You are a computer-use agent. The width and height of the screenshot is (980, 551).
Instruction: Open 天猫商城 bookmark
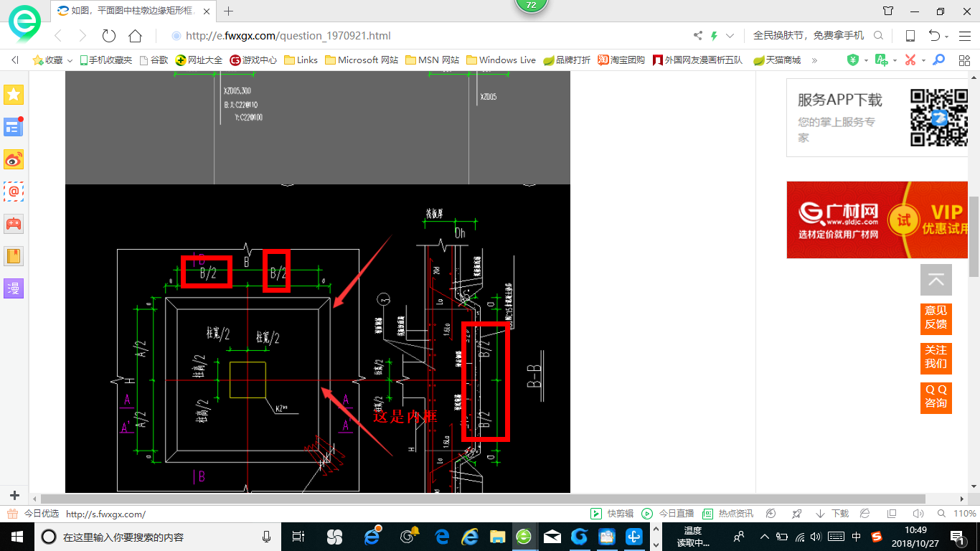pyautogui.click(x=776, y=60)
